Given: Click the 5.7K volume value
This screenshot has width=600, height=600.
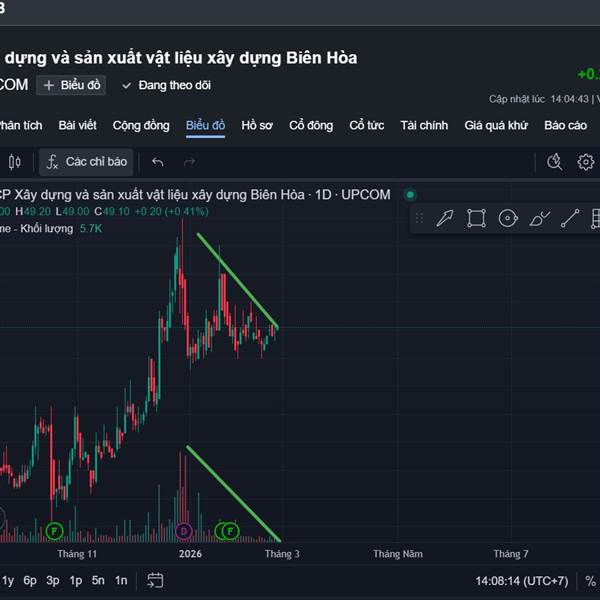Looking at the screenshot, I should pos(91,229).
